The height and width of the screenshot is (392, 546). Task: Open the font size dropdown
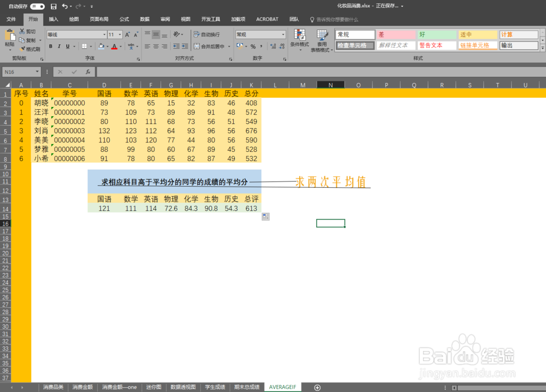pos(120,34)
